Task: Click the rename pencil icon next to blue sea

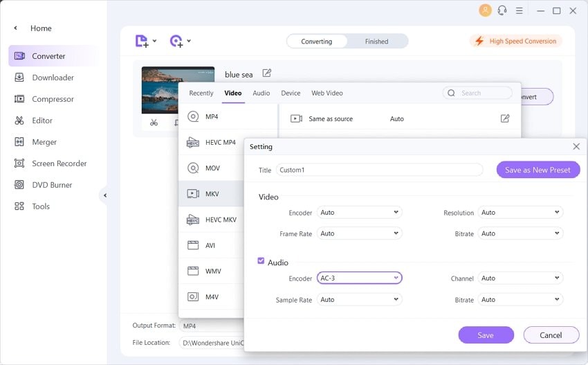Action: point(266,73)
